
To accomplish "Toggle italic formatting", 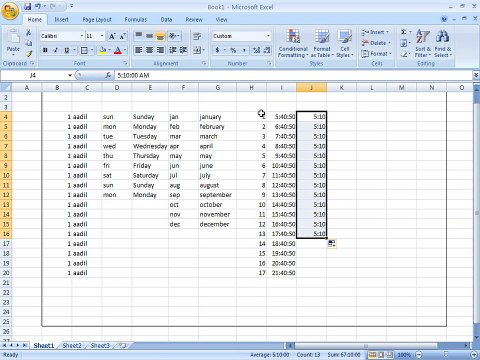I will (56, 50).
